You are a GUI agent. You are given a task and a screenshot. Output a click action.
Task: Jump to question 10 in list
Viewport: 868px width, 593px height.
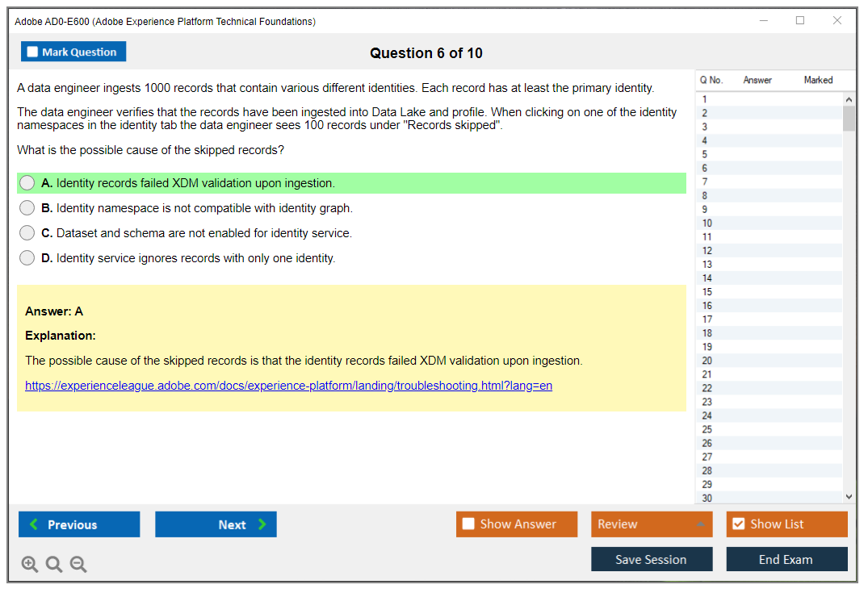tap(707, 223)
